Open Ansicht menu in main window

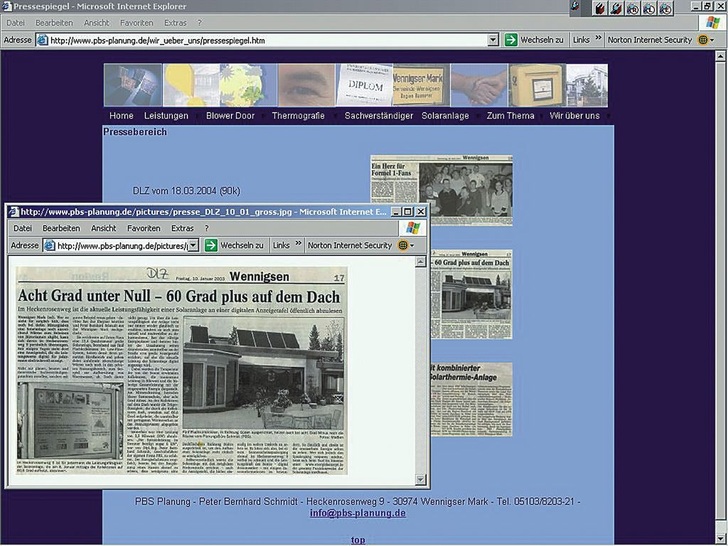[x=97, y=22]
